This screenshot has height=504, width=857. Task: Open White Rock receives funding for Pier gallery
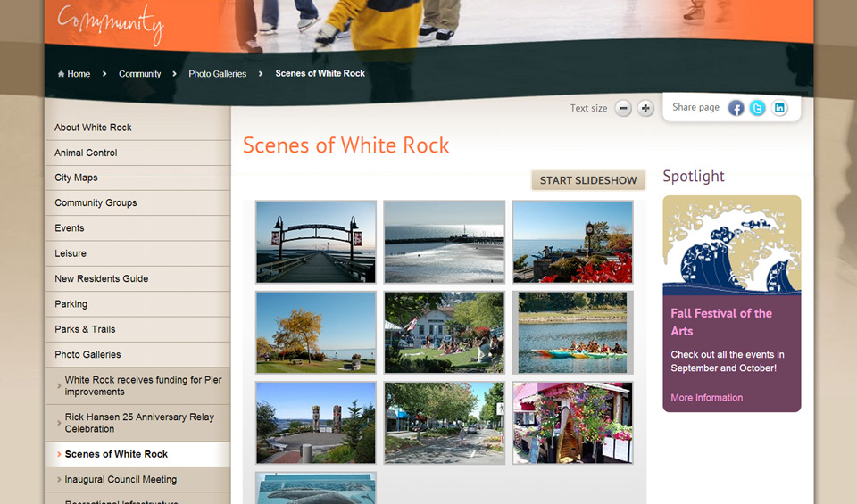[x=137, y=385]
